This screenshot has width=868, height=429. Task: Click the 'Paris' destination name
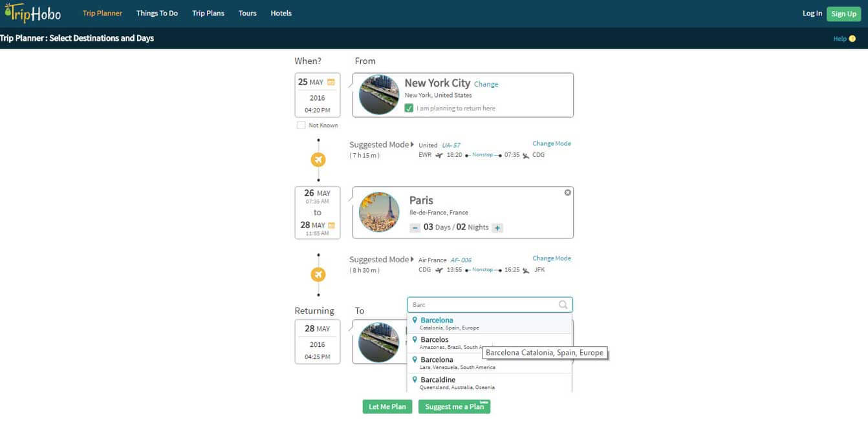421,200
